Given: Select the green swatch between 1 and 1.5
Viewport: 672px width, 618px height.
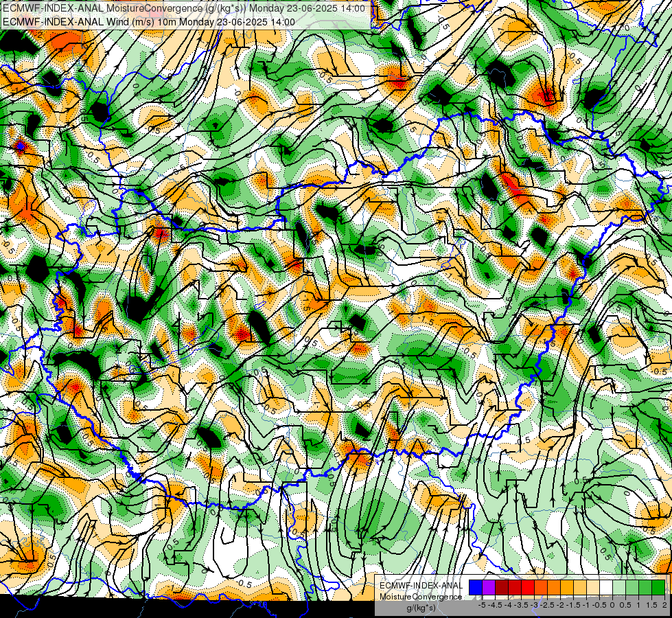Looking at the screenshot, I should (645, 588).
